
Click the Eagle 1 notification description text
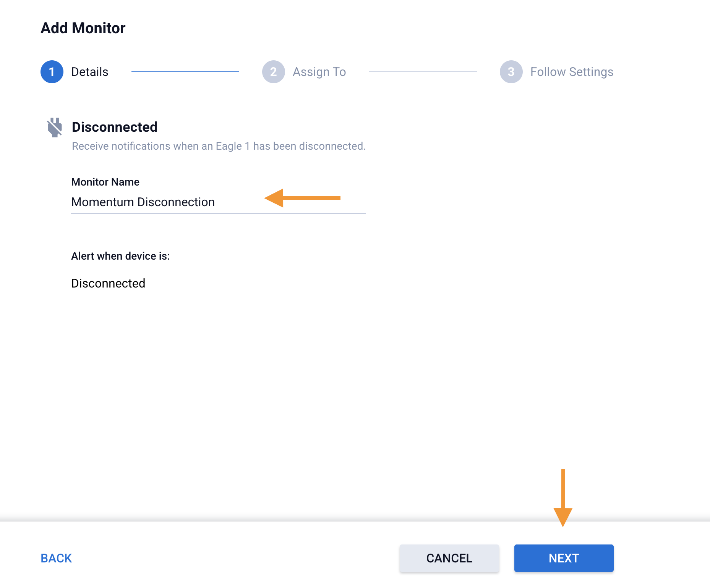tap(219, 146)
